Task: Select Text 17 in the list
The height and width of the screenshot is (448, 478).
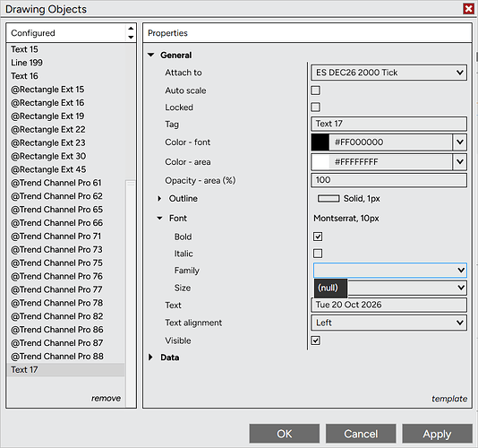Action: click(65, 370)
